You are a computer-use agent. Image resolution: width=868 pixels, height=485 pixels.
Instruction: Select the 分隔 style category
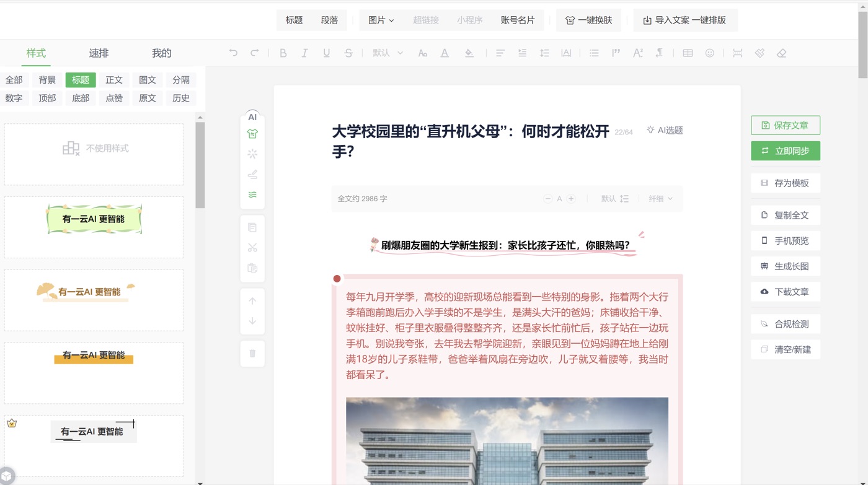tap(181, 80)
